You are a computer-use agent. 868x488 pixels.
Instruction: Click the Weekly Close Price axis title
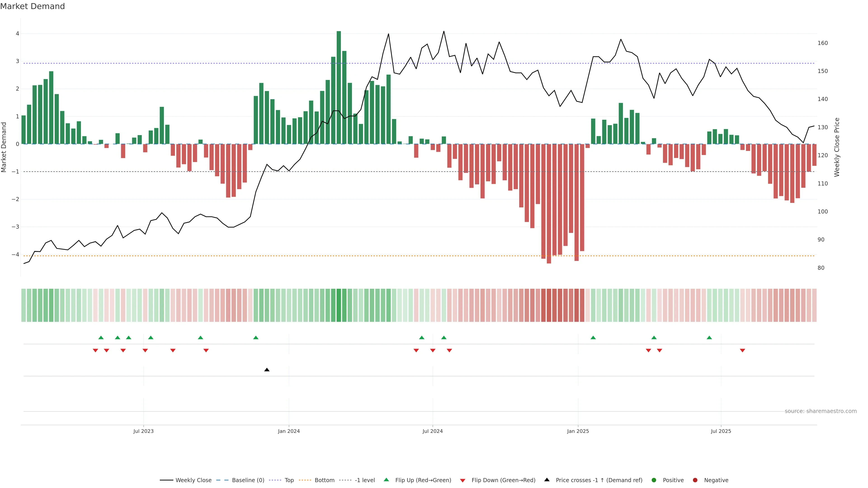pyautogui.click(x=837, y=147)
